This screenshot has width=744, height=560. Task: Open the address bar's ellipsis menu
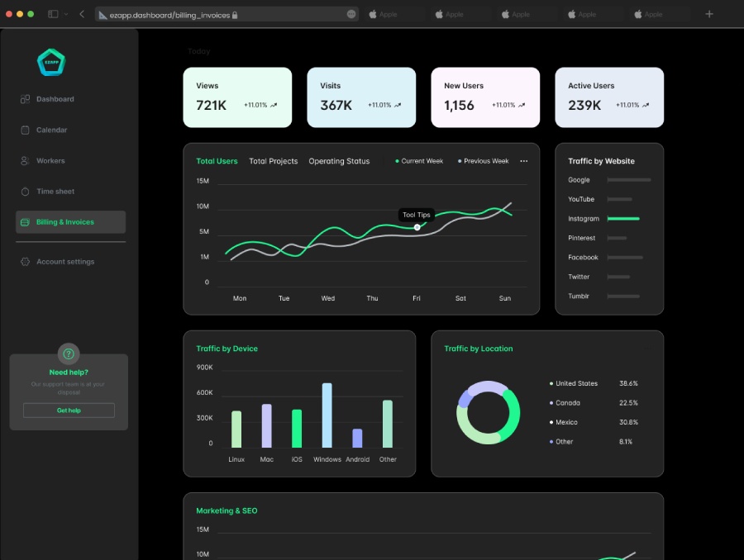(351, 14)
